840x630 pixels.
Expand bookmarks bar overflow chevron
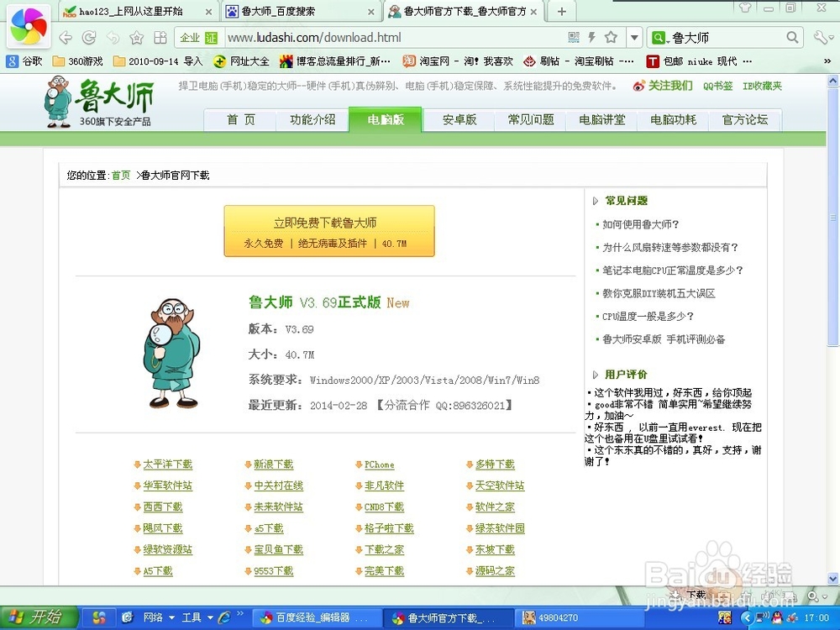[827, 61]
